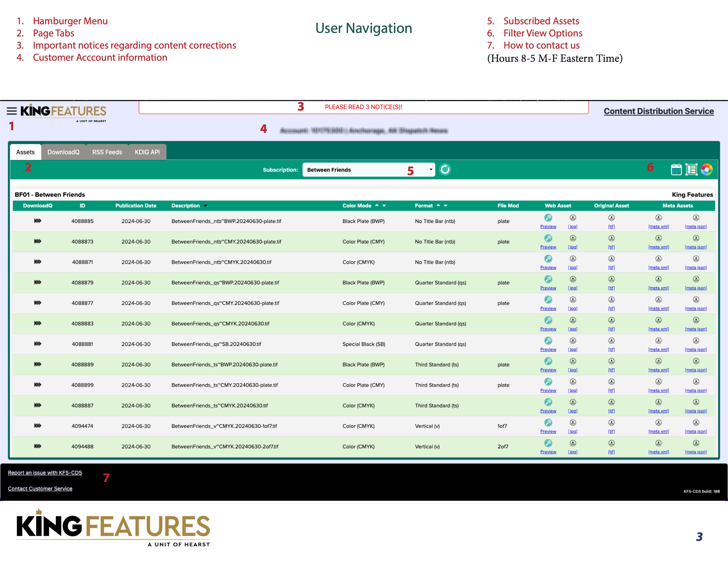
Task: Sort Color Mode column descending arrow
Action: (x=384, y=206)
